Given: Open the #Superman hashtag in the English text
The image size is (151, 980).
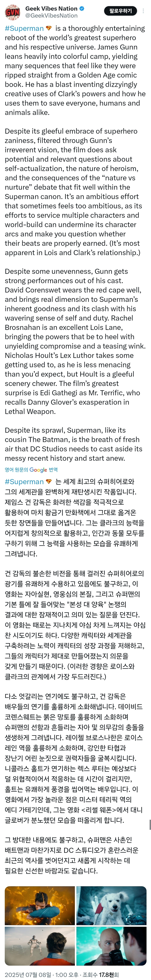Looking at the screenshot, I should pos(24,29).
